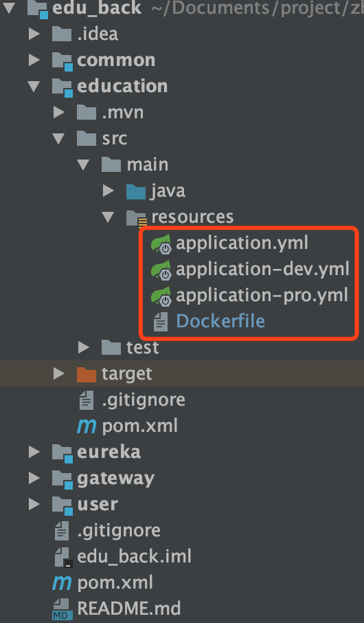Click the Spring icon of application-dev.yml
The image size is (364, 623).
(x=161, y=270)
